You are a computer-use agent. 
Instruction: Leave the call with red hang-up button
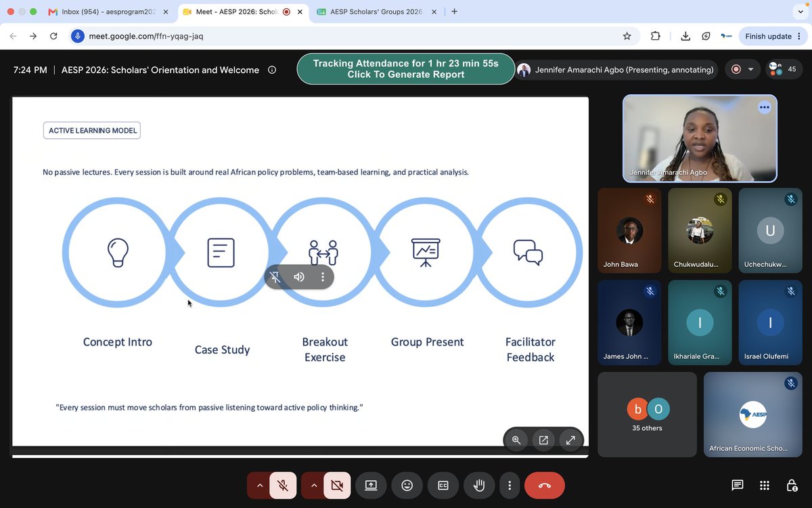(x=545, y=486)
